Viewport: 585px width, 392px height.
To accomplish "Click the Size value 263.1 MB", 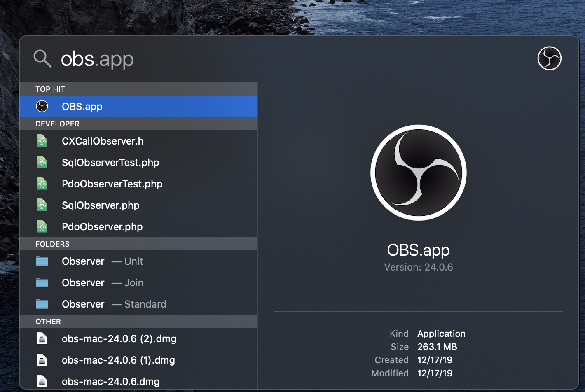I will coord(437,347).
